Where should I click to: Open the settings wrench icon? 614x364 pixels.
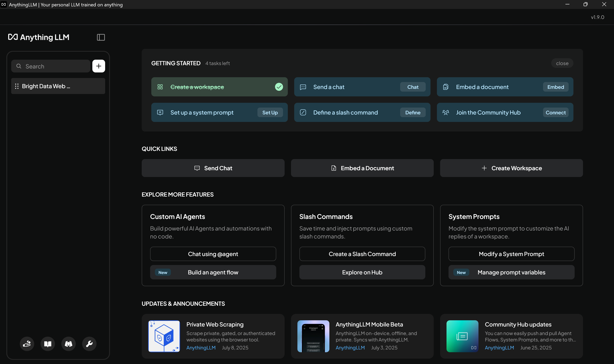[89, 344]
